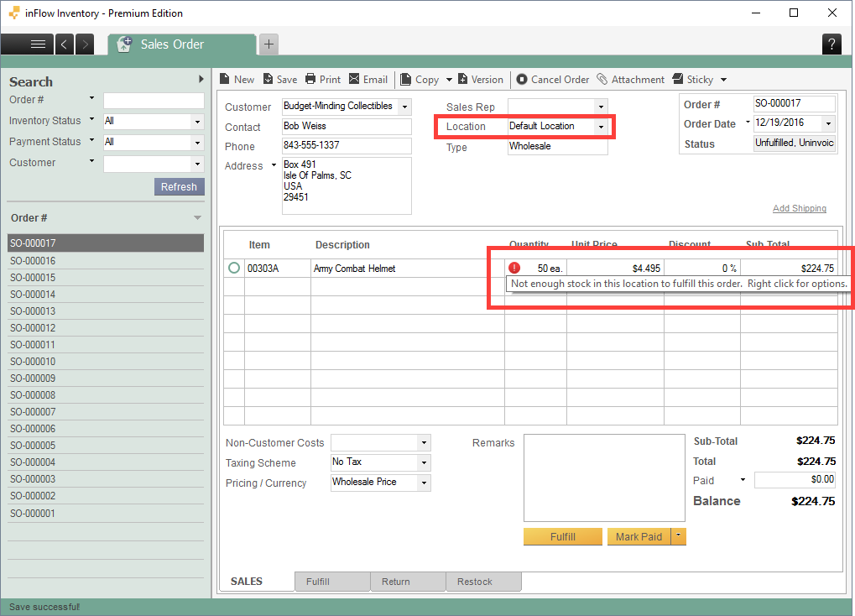
Task: Open the Add Shipping link
Action: pos(800,208)
